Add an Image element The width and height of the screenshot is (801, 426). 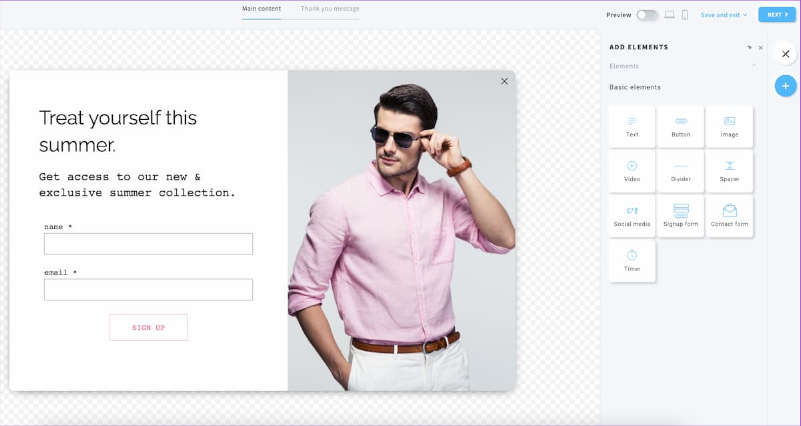(729, 127)
